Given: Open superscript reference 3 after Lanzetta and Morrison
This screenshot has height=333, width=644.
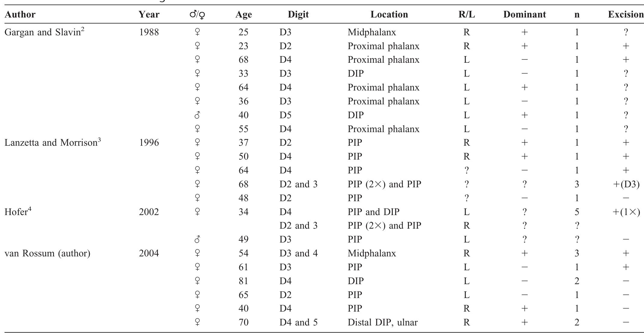Looking at the screenshot, I should 99,140.
